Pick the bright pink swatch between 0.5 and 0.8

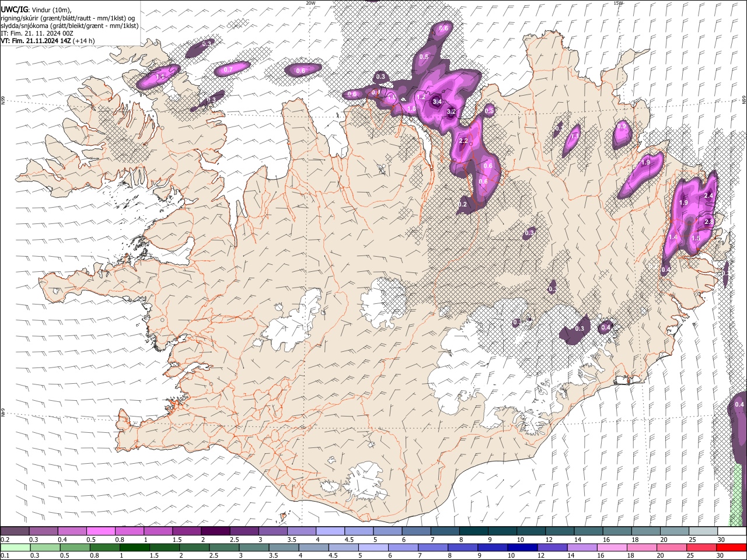[100, 531]
